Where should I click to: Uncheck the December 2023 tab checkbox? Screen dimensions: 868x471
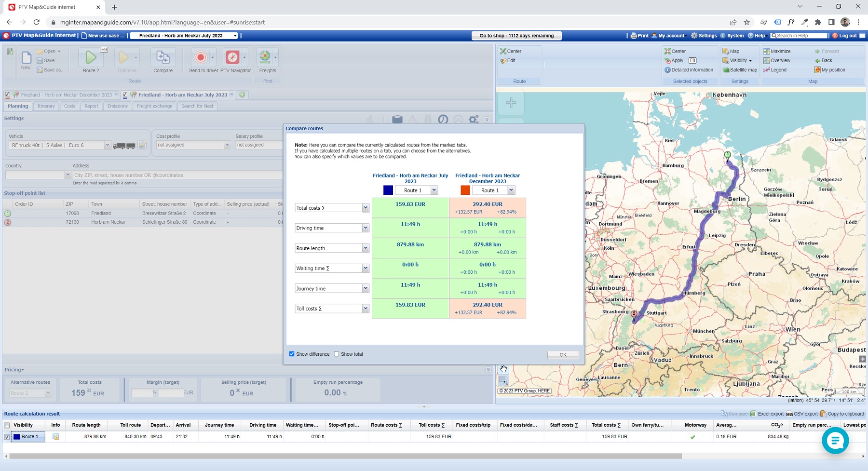[7, 95]
